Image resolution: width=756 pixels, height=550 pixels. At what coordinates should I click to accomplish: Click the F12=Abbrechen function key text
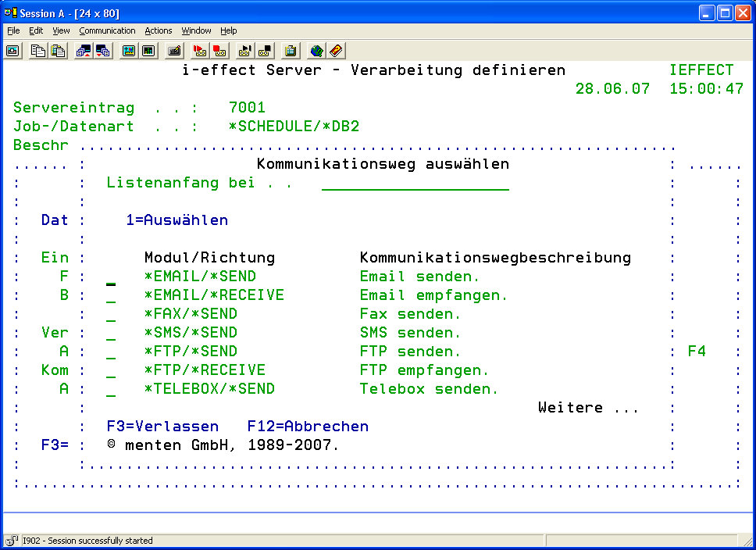[308, 427]
